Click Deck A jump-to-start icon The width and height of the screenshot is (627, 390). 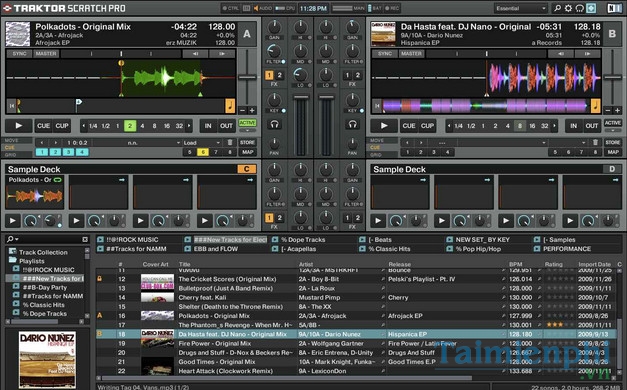(12, 106)
